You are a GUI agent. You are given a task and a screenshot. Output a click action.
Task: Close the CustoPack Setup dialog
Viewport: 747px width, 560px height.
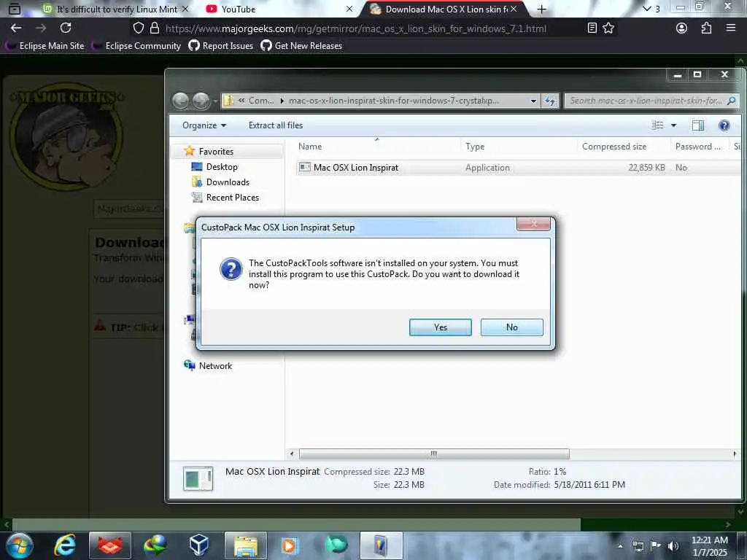(x=533, y=224)
